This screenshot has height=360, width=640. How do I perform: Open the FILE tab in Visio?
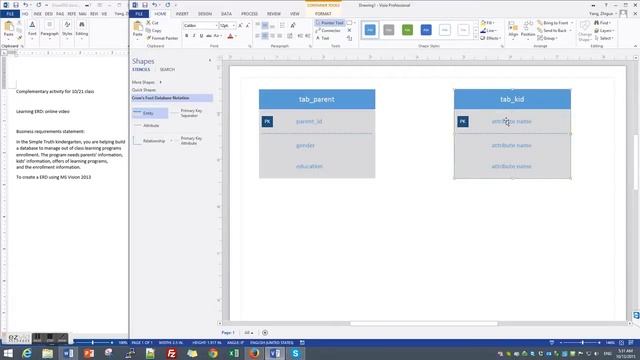tap(139, 14)
